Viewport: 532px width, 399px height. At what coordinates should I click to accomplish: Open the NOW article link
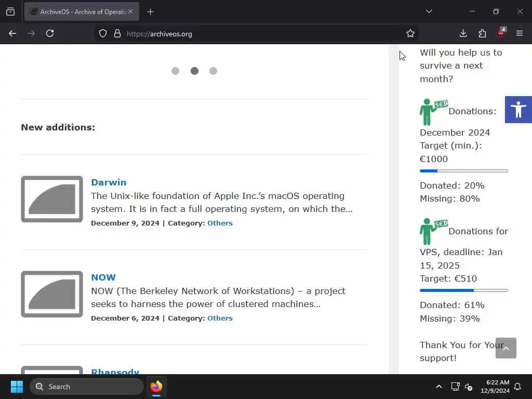coord(103,277)
